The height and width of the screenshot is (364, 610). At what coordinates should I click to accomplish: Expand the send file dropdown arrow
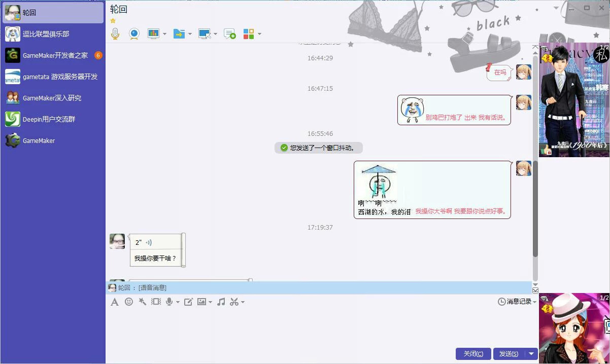tap(190, 34)
